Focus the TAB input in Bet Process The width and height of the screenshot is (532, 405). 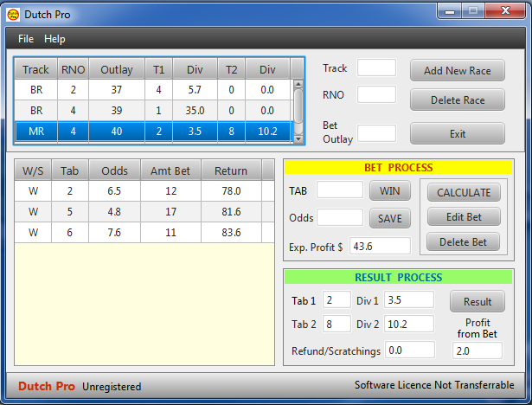click(340, 190)
